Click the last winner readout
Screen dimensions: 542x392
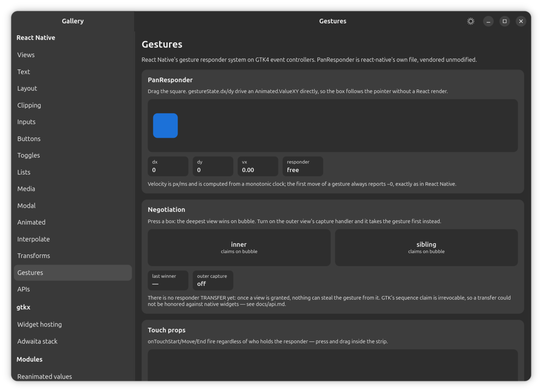click(x=168, y=280)
